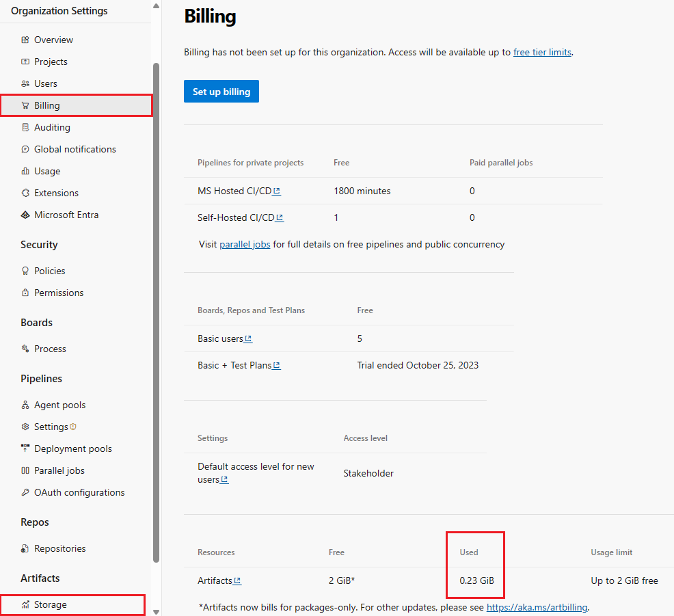Select Billing in the sidebar
Viewport: 674px width, 616px height.
(x=76, y=106)
